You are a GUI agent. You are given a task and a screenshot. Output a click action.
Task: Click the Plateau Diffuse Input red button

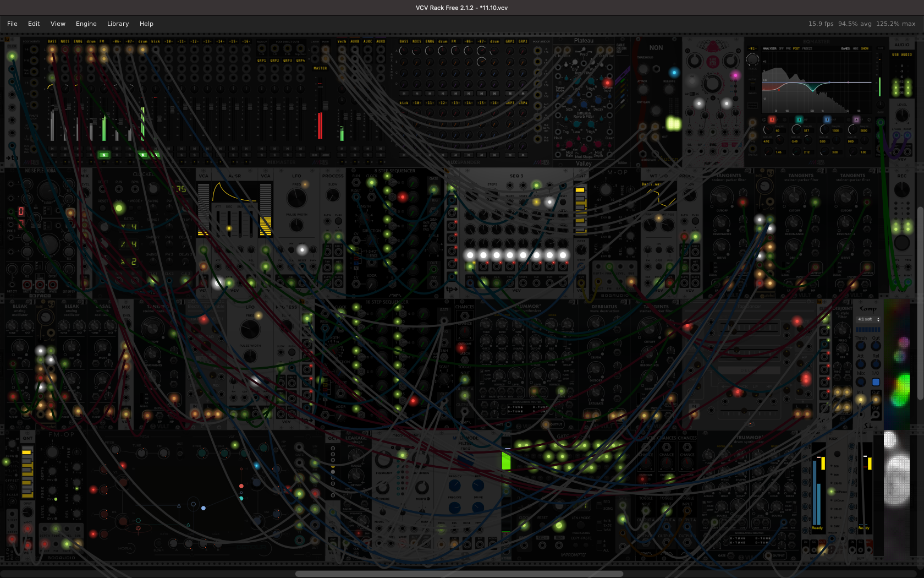click(x=607, y=83)
